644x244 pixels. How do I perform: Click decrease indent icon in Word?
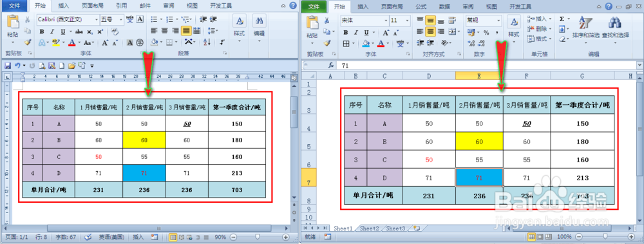[x=203, y=19]
